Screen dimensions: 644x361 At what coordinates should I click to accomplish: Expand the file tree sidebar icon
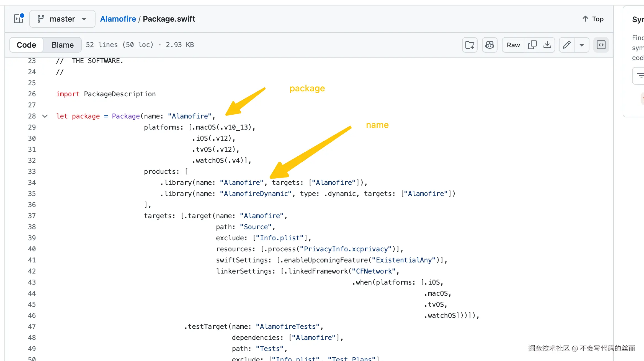(19, 19)
